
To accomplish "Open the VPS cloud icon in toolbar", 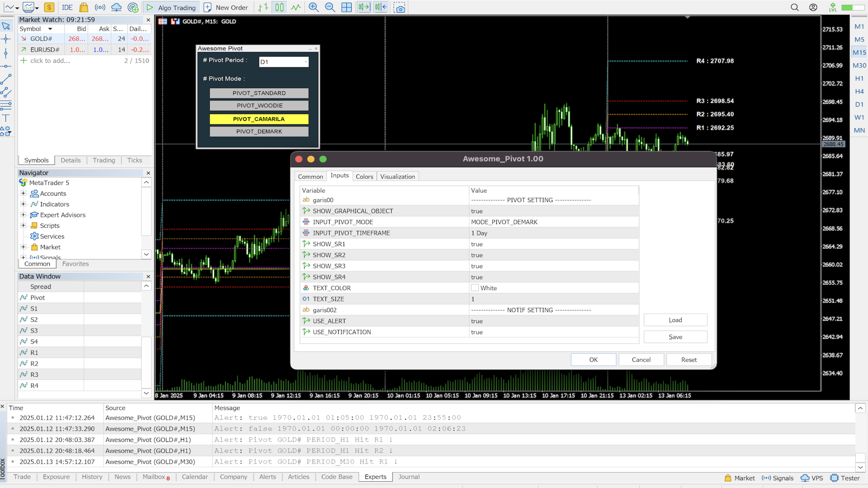I will click(x=116, y=7).
